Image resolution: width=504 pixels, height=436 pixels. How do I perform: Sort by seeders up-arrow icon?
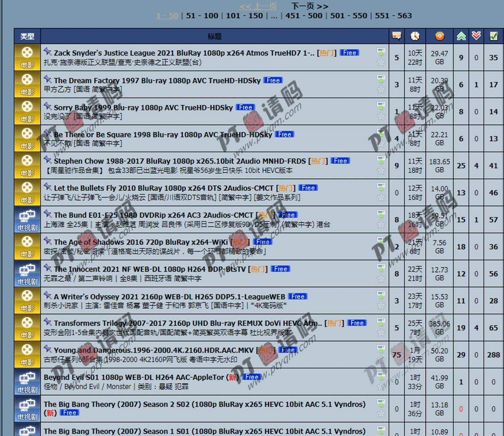click(x=461, y=36)
